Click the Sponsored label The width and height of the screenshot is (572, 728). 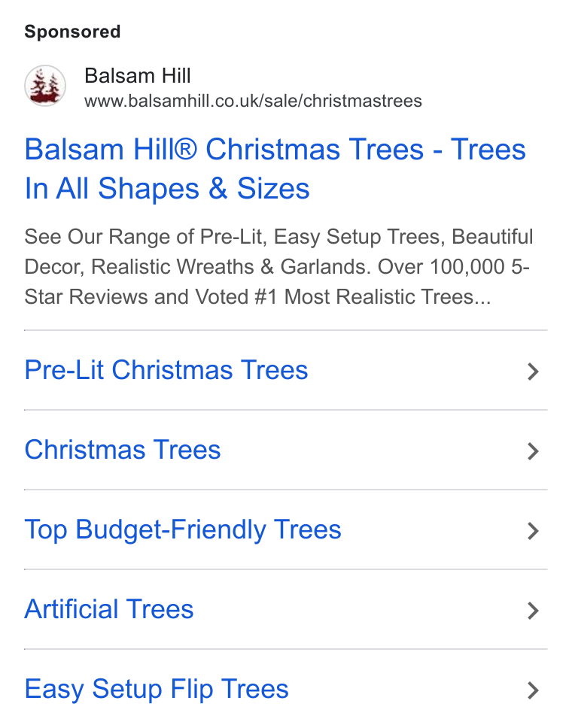(x=72, y=32)
